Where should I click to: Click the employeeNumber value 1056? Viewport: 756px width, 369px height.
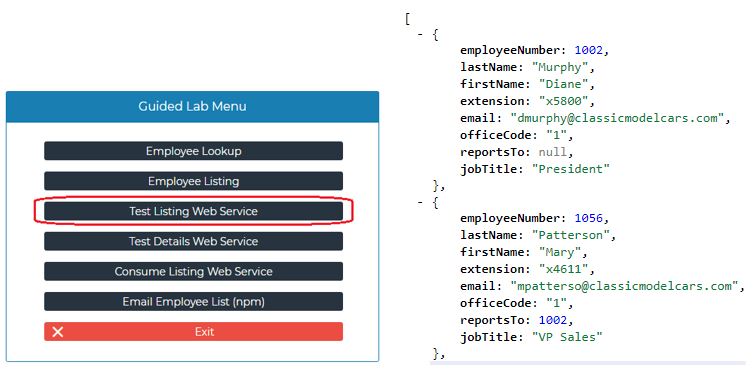point(588,219)
